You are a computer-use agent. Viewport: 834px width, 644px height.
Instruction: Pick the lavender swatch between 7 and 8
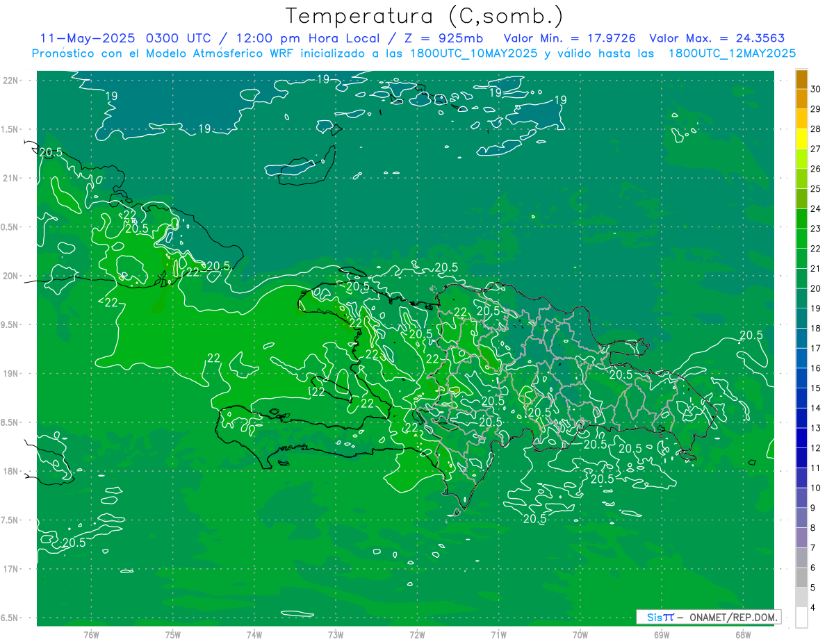click(x=801, y=538)
